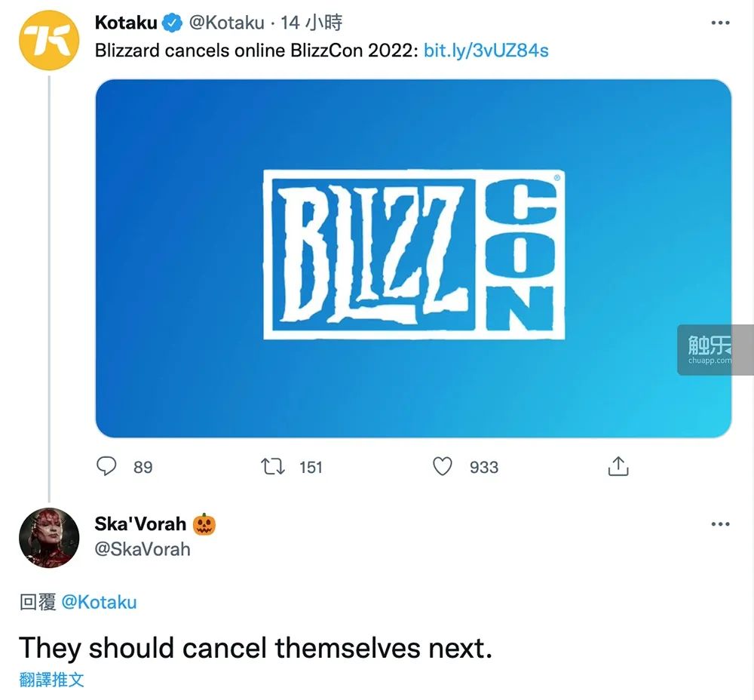Viewport: 754px width, 700px height.
Task: Click the @Kotaku handle in header
Action: pyautogui.click(x=226, y=23)
